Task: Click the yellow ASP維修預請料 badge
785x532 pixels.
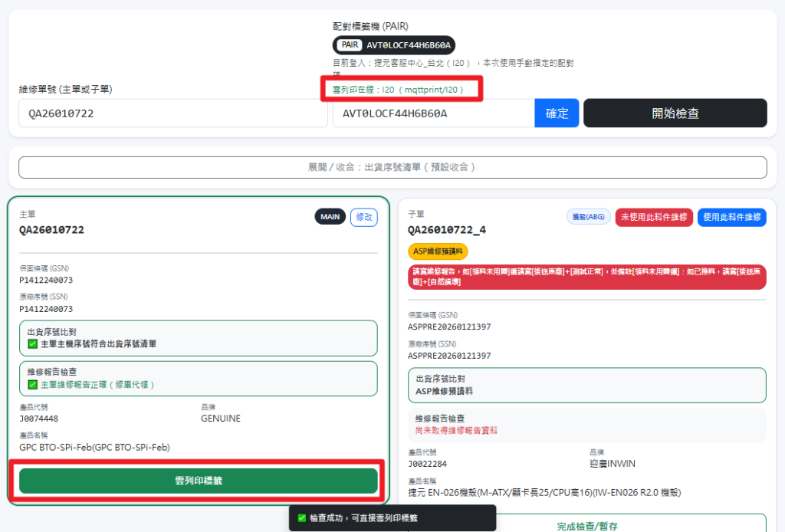Action: 438,251
